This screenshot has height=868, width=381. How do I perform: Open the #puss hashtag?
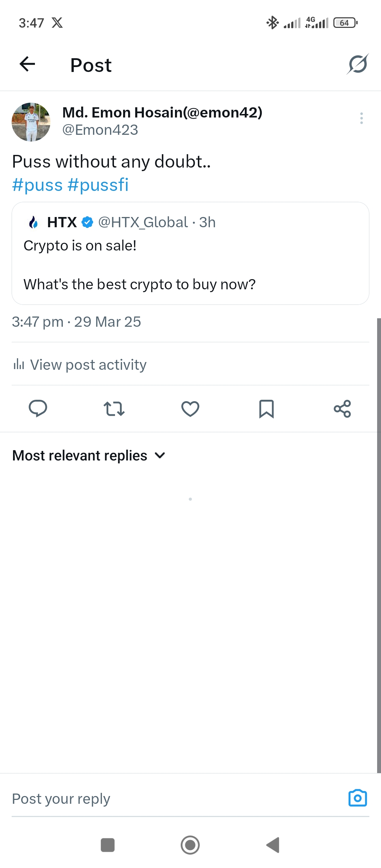point(37,185)
